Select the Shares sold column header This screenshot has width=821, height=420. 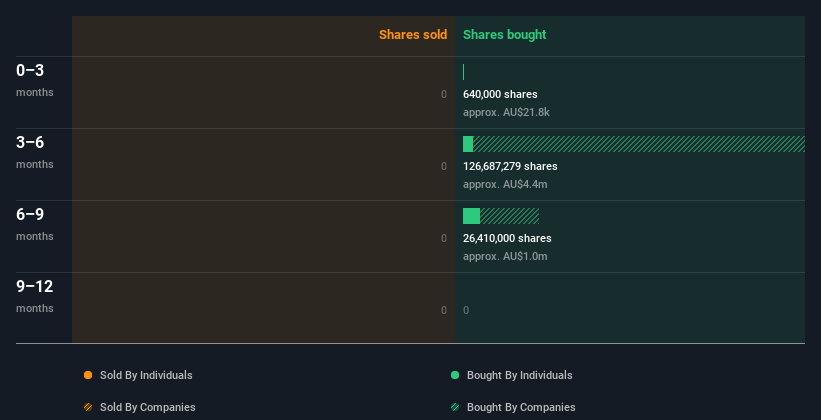pyautogui.click(x=413, y=35)
